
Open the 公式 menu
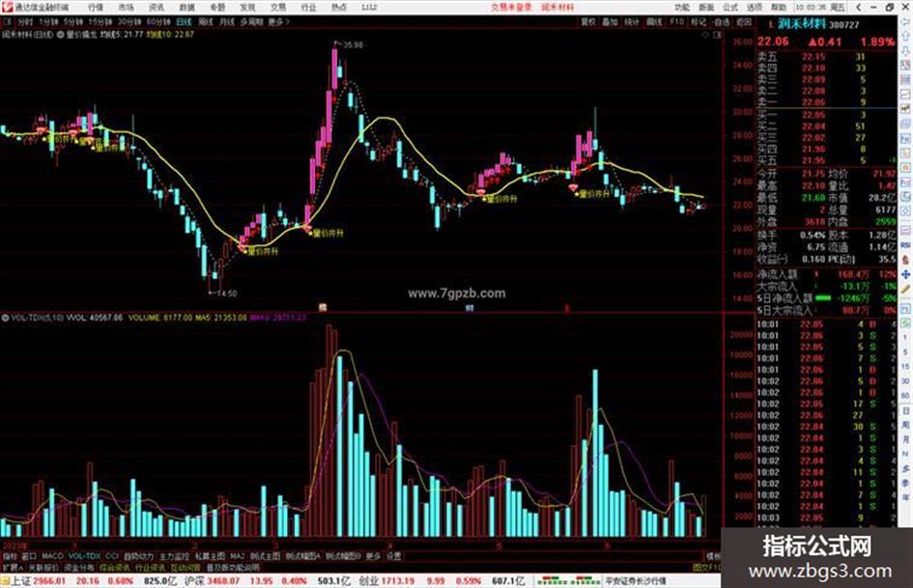(x=730, y=8)
